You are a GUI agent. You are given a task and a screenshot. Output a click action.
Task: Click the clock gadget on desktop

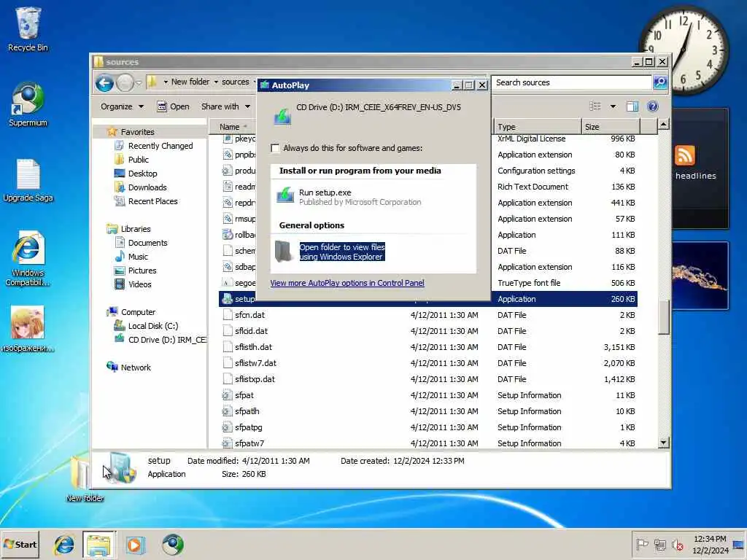(x=684, y=50)
